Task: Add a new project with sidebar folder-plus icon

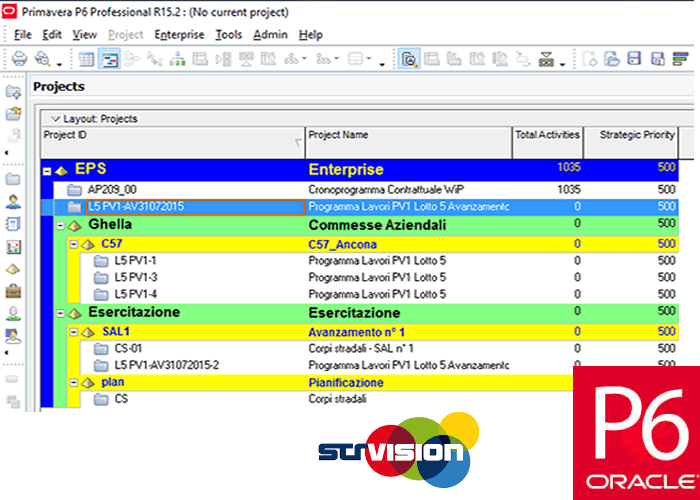Action: 13,92
